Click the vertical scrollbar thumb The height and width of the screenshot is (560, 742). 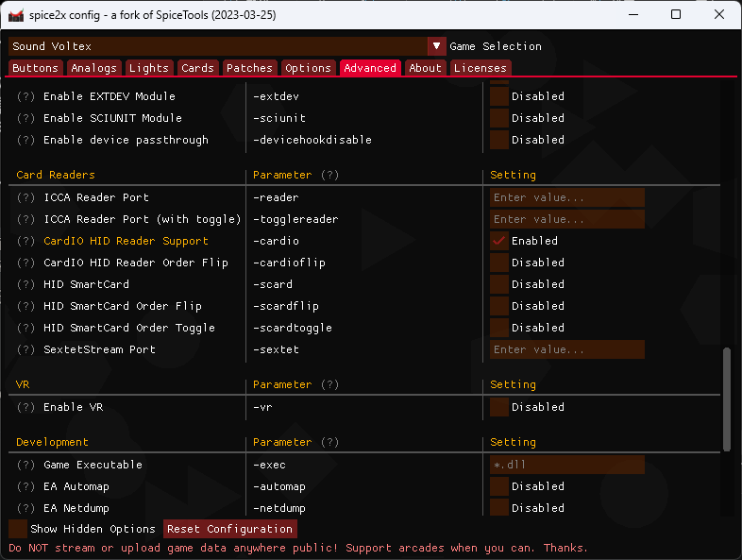pyautogui.click(x=726, y=399)
